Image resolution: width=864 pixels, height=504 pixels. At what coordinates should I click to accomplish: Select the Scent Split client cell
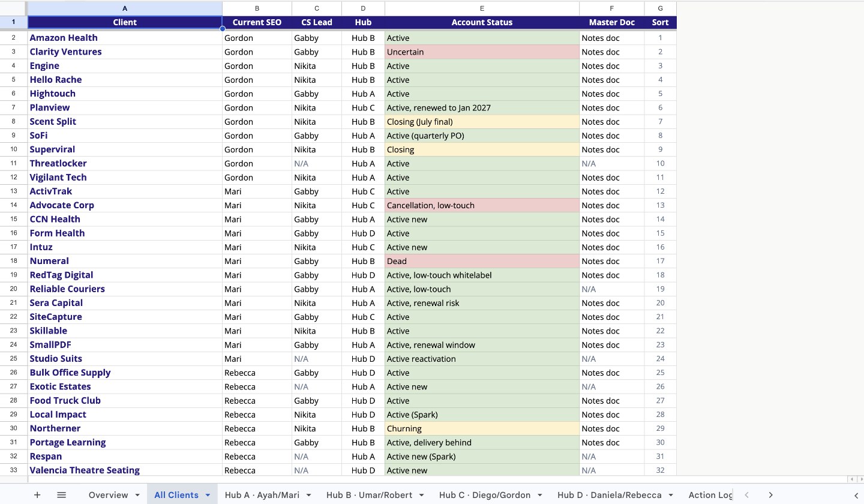[125, 122]
